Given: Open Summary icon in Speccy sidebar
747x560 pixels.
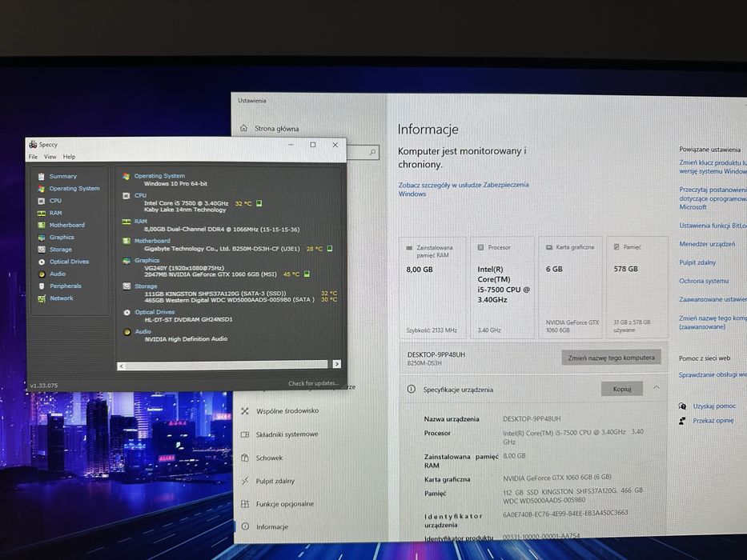Looking at the screenshot, I should (42, 176).
